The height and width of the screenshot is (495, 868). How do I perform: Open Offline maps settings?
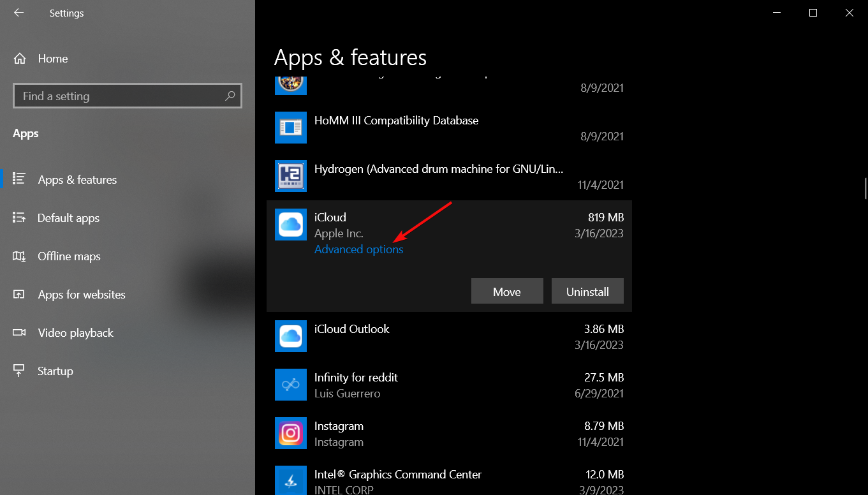point(70,256)
